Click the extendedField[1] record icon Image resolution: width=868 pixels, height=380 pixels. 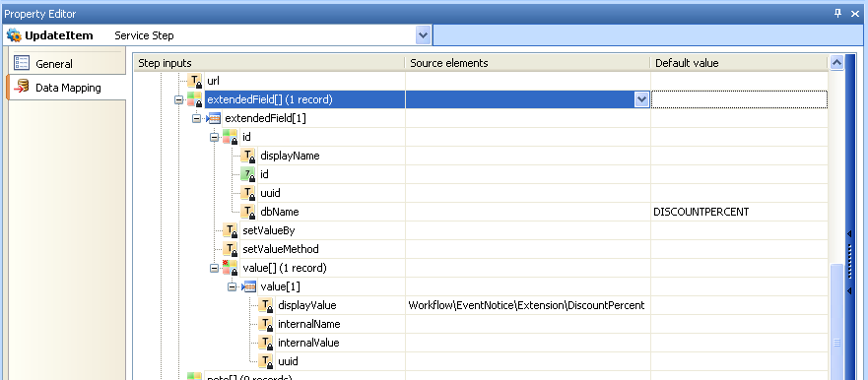click(x=213, y=118)
